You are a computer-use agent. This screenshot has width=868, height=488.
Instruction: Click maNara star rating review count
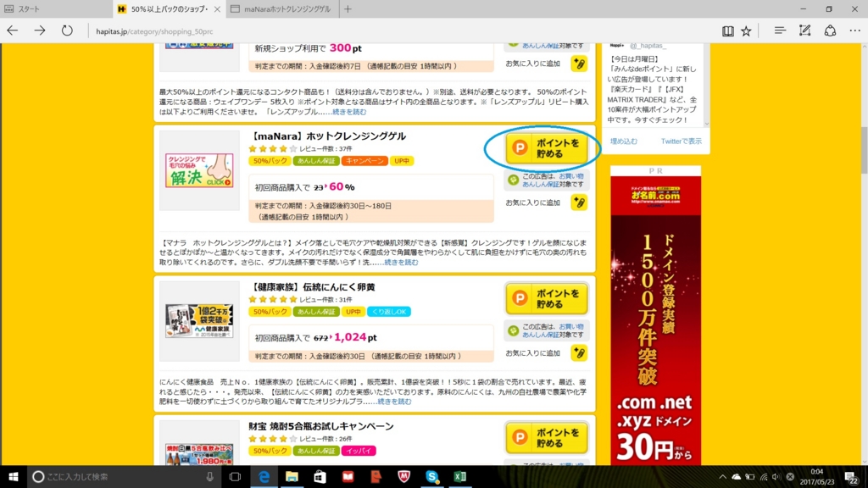pyautogui.click(x=325, y=149)
